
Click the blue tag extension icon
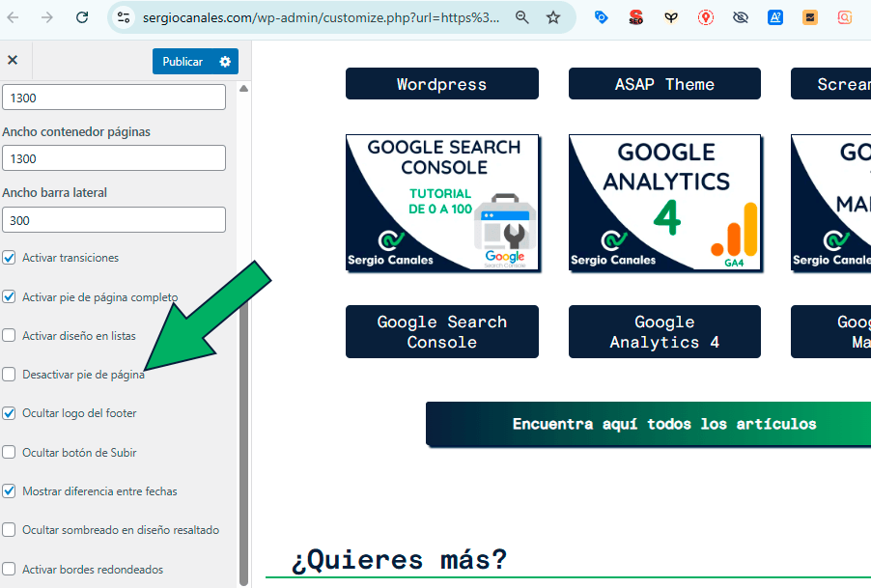pyautogui.click(x=602, y=17)
